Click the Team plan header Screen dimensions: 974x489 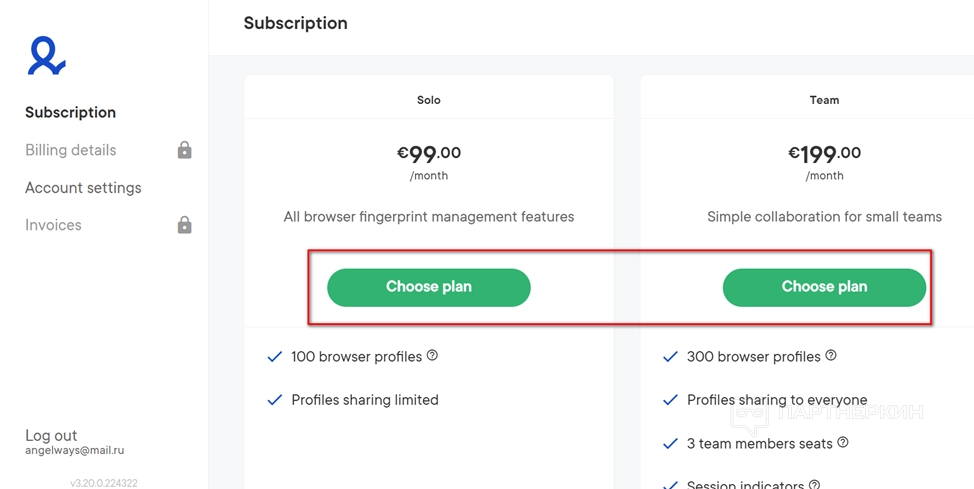click(x=824, y=100)
